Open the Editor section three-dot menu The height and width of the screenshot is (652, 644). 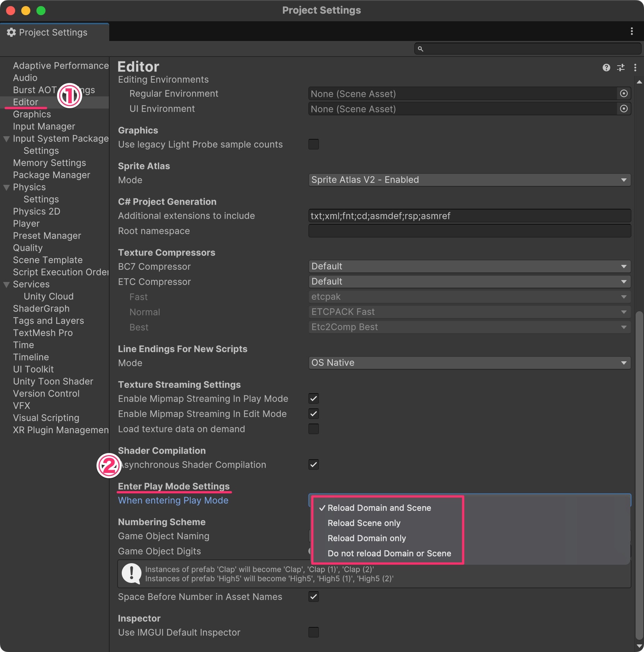(x=635, y=68)
